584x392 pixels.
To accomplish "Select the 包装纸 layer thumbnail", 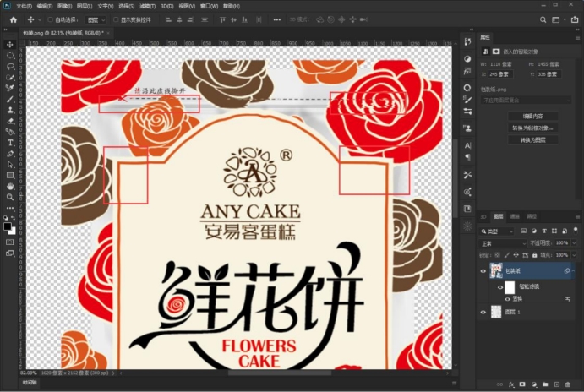I will click(x=496, y=271).
